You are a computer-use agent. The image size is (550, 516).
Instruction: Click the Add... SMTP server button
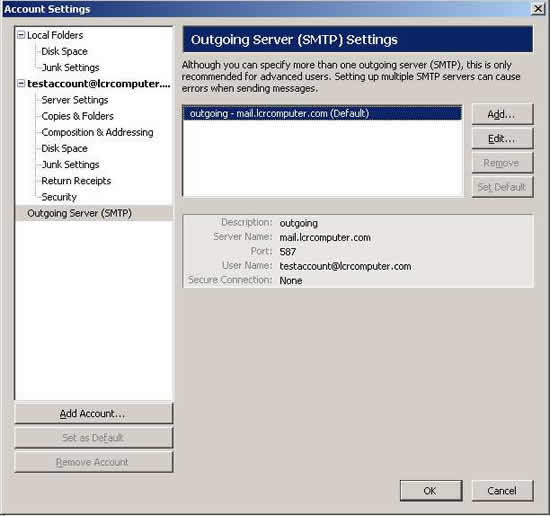click(502, 114)
